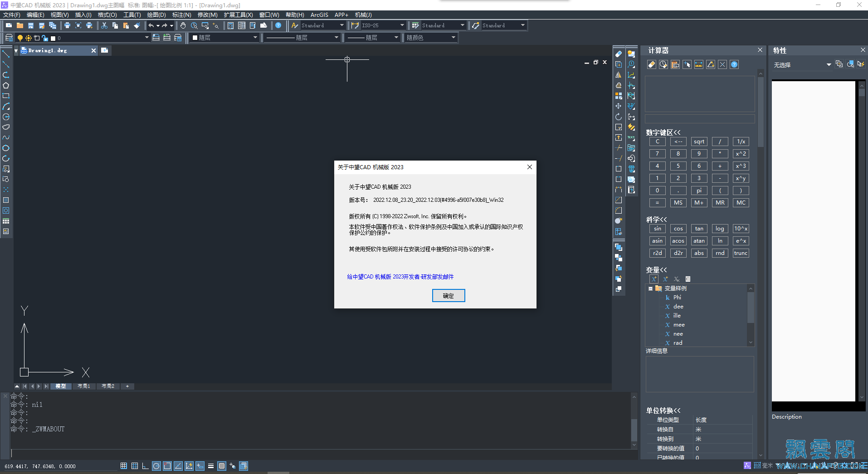Image resolution: width=868 pixels, height=474 pixels.
Task: Open the ArcGIS menu
Action: click(x=319, y=15)
